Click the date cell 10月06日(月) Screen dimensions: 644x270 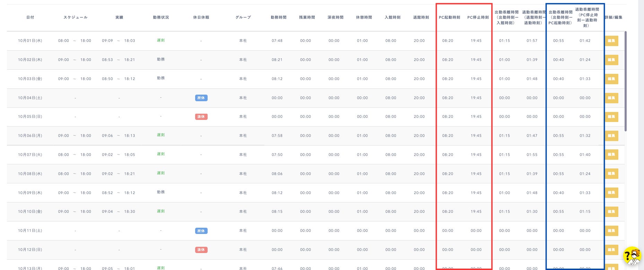point(30,136)
